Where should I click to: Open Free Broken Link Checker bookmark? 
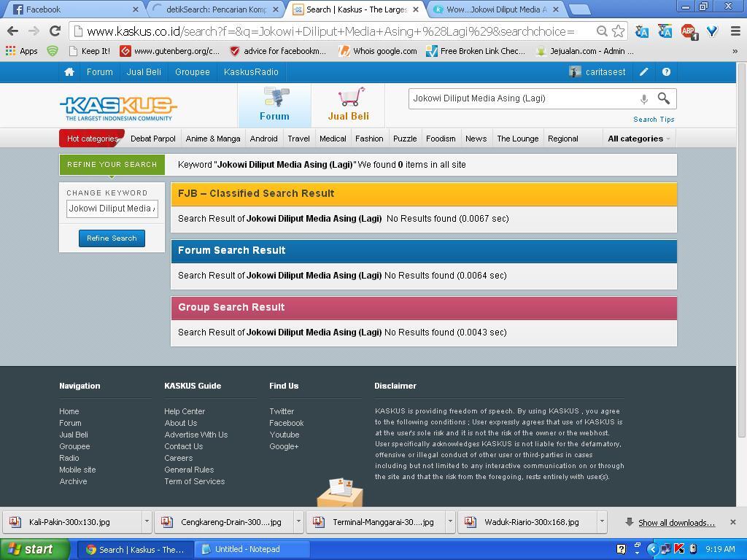point(476,51)
